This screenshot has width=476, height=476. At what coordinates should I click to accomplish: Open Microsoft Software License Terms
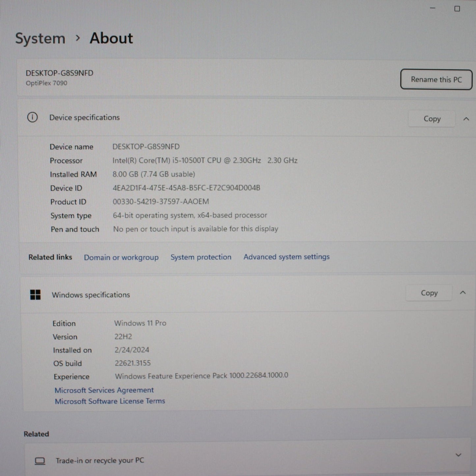(110, 401)
